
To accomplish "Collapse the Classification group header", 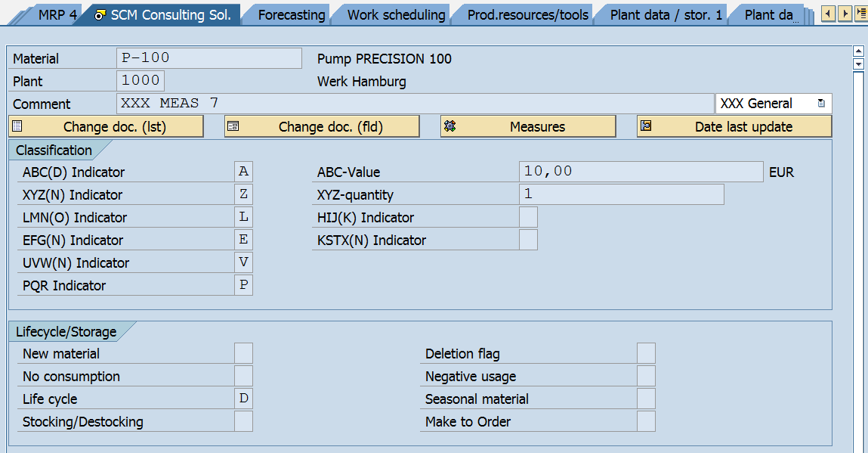I will 54,150.
